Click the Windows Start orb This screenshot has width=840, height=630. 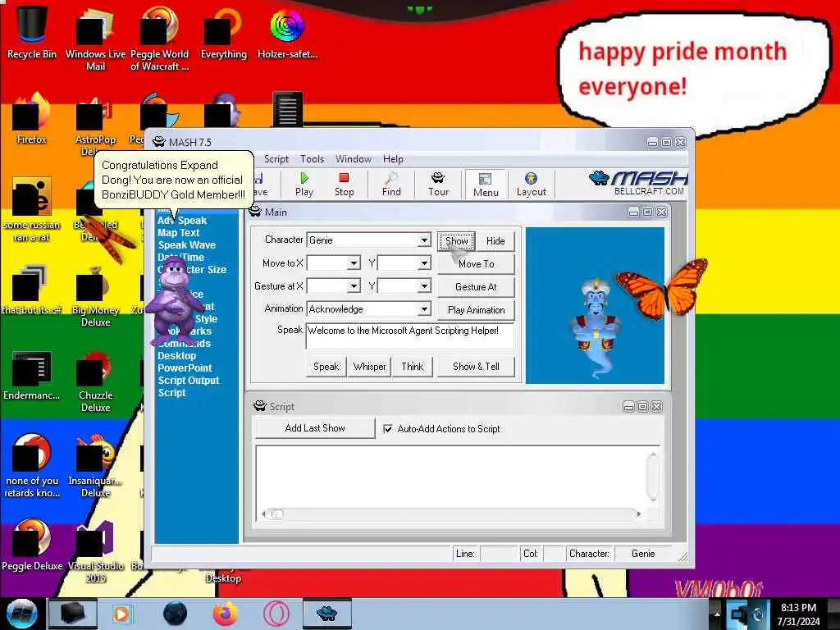pos(21,614)
